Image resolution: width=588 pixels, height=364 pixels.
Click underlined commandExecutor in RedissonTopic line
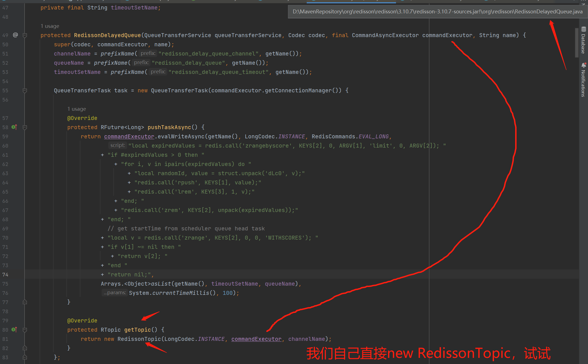pyautogui.click(x=256, y=339)
